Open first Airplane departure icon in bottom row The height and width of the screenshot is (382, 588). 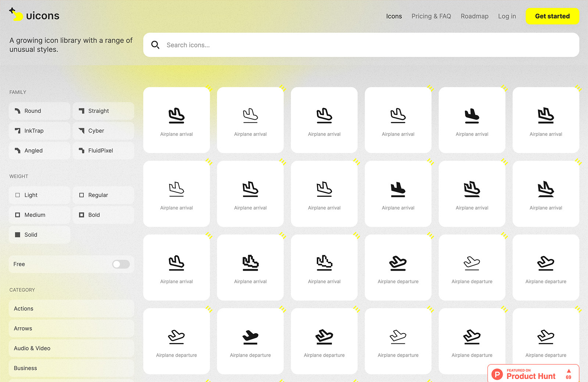point(176,341)
